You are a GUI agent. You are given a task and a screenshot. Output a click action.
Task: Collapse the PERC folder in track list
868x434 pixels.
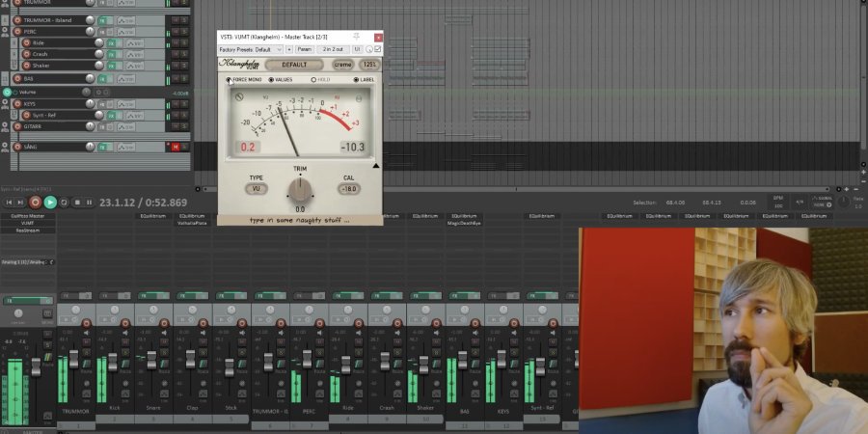coord(5,32)
